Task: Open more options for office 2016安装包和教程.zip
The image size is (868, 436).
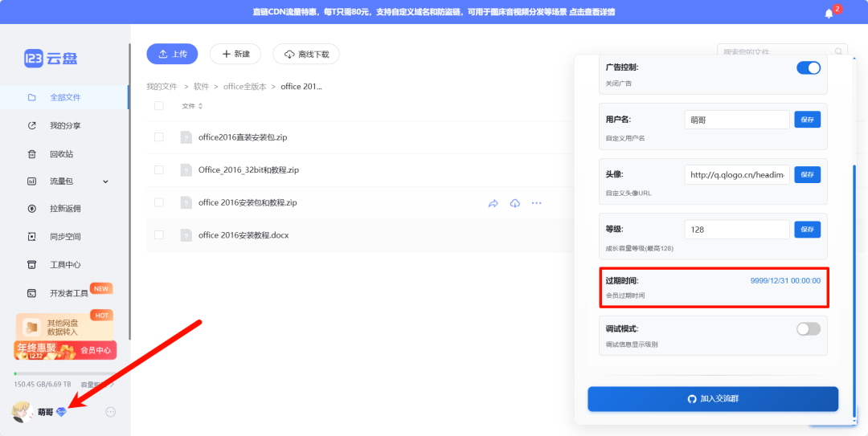Action: [536, 203]
